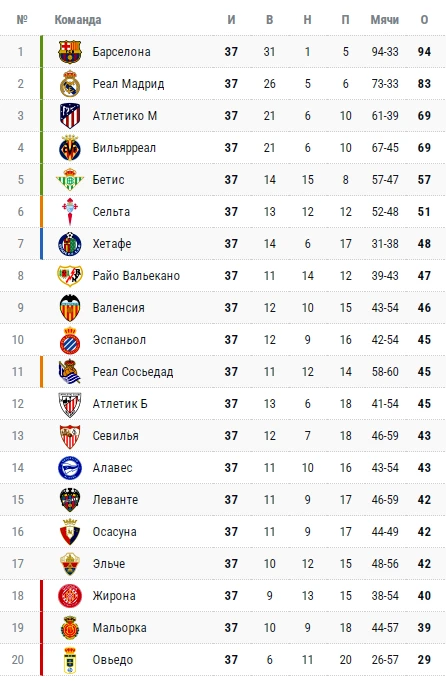Click the Alavés blue round crest
Viewport: 446px width, 681px height.
pyautogui.click(x=70, y=468)
